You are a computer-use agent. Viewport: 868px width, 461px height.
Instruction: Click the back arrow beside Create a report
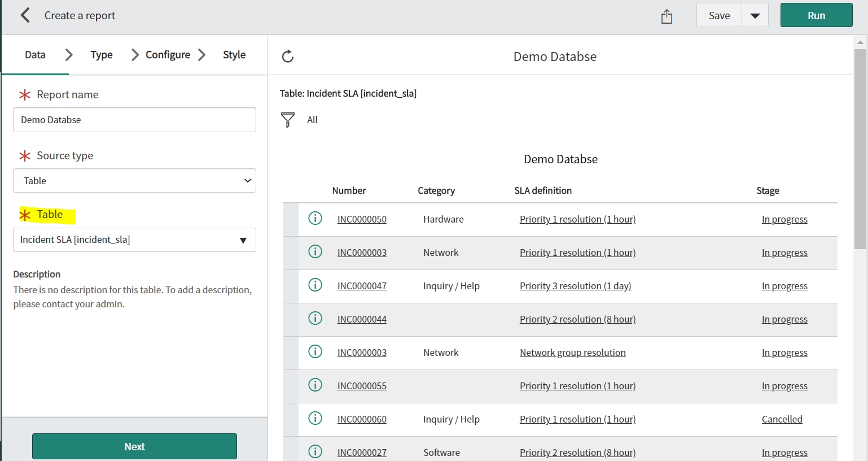tap(25, 15)
